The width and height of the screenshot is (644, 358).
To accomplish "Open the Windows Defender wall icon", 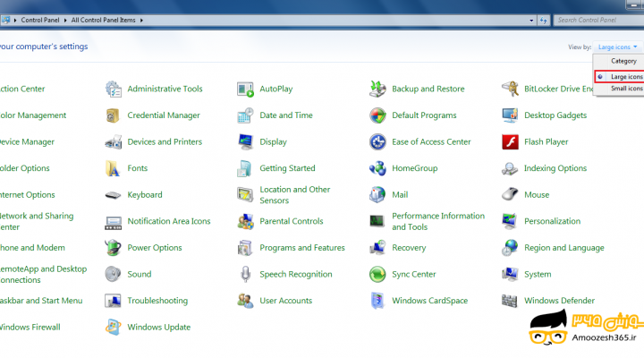I will point(510,301).
